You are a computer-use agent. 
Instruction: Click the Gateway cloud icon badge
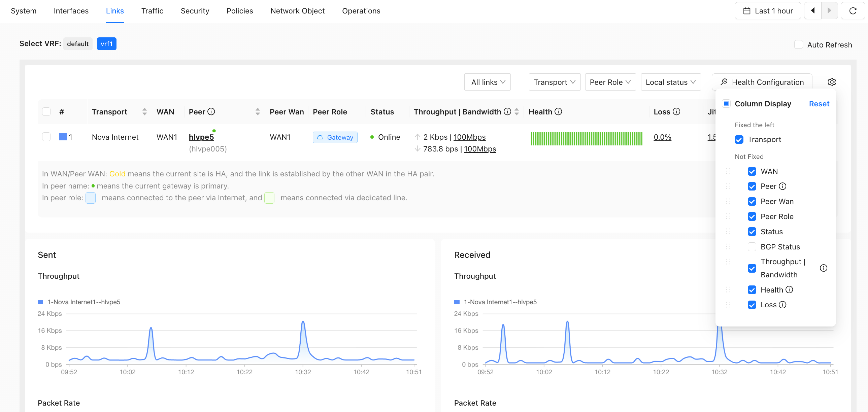(335, 137)
